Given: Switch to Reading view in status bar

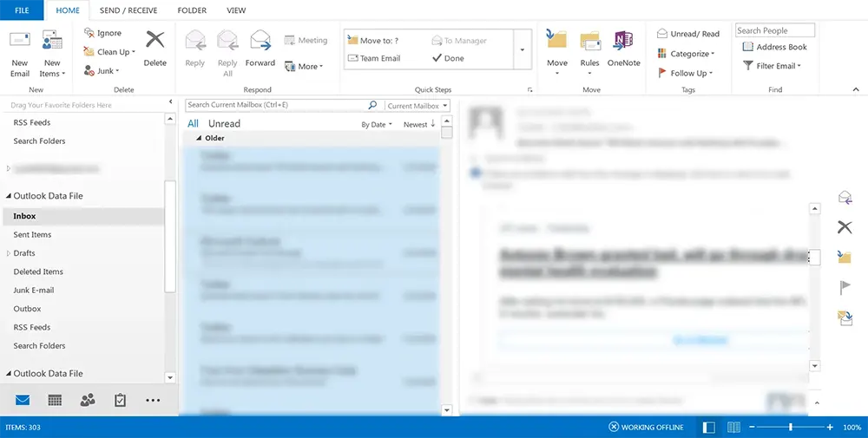Looking at the screenshot, I should (734, 427).
